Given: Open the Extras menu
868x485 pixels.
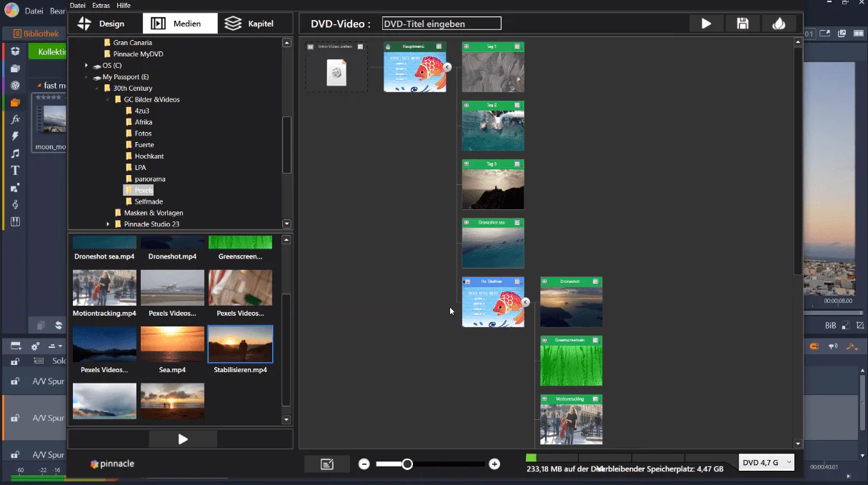Looking at the screenshot, I should pyautogui.click(x=101, y=5).
